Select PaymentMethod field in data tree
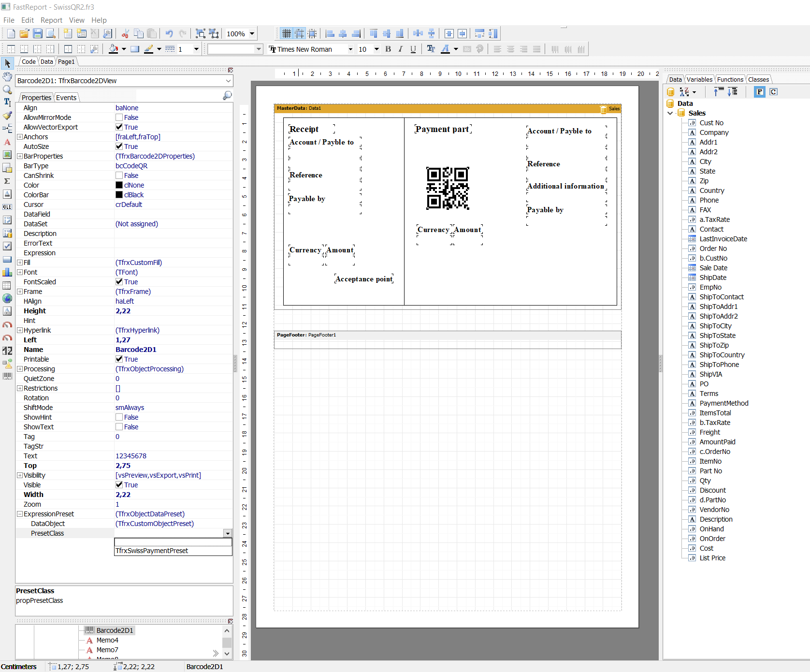 pos(723,403)
